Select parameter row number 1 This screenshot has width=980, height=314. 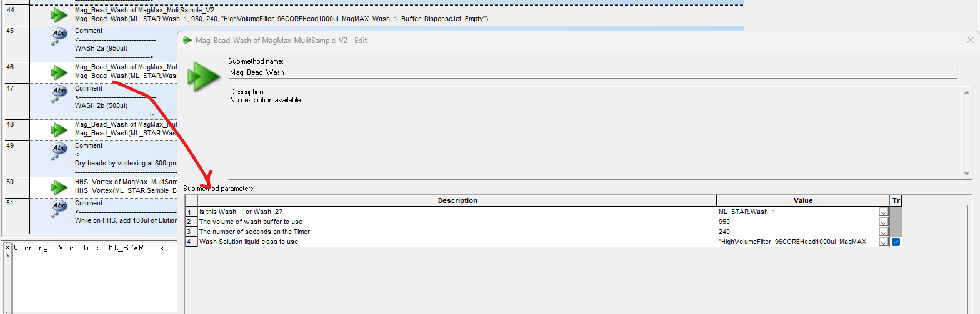click(x=191, y=212)
